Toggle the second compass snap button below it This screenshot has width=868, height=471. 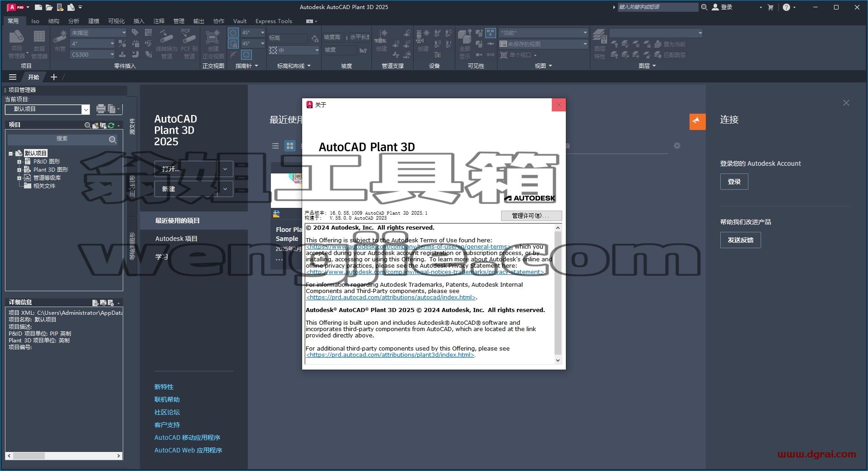click(233, 43)
